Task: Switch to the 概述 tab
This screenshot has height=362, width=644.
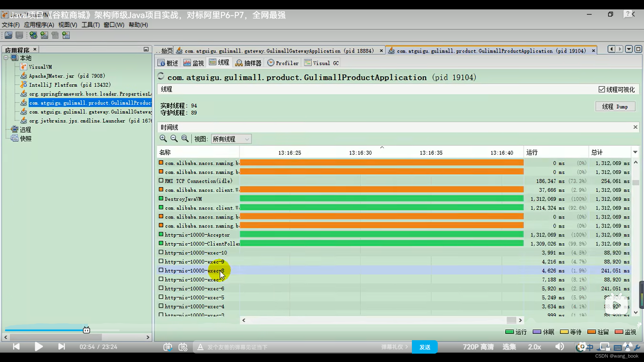Action: point(168,63)
